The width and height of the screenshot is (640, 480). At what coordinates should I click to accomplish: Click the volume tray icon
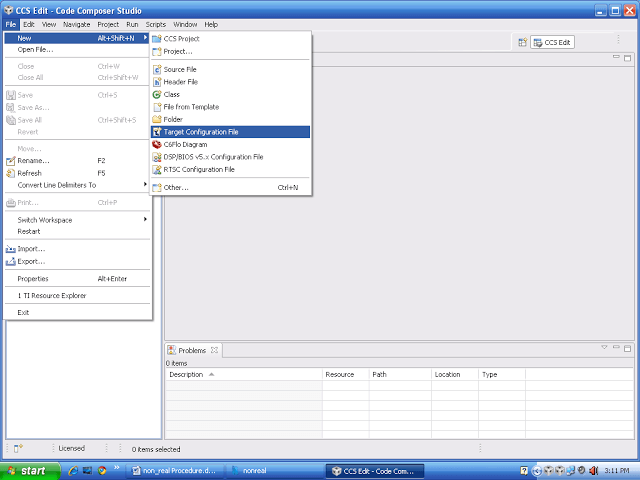click(x=593, y=471)
